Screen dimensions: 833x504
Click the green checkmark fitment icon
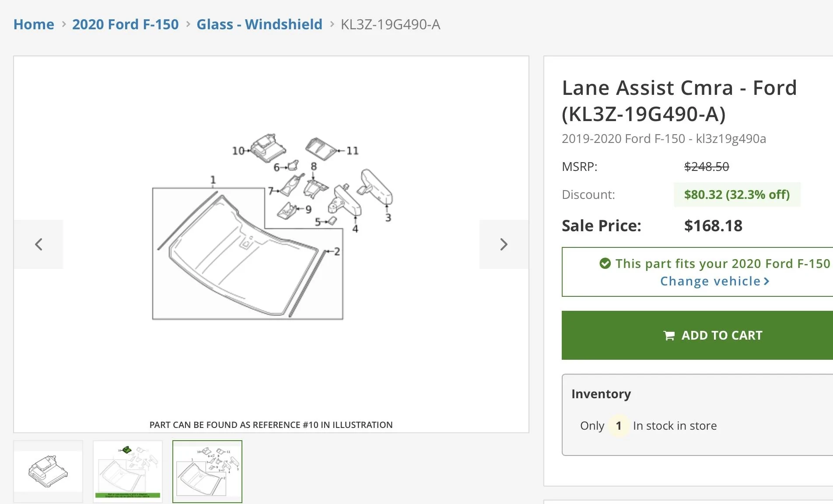605,264
